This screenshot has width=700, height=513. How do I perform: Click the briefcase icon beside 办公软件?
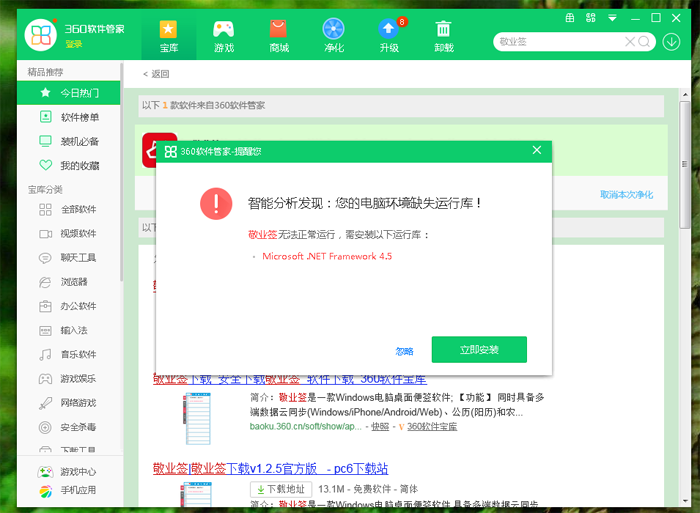[x=45, y=306]
